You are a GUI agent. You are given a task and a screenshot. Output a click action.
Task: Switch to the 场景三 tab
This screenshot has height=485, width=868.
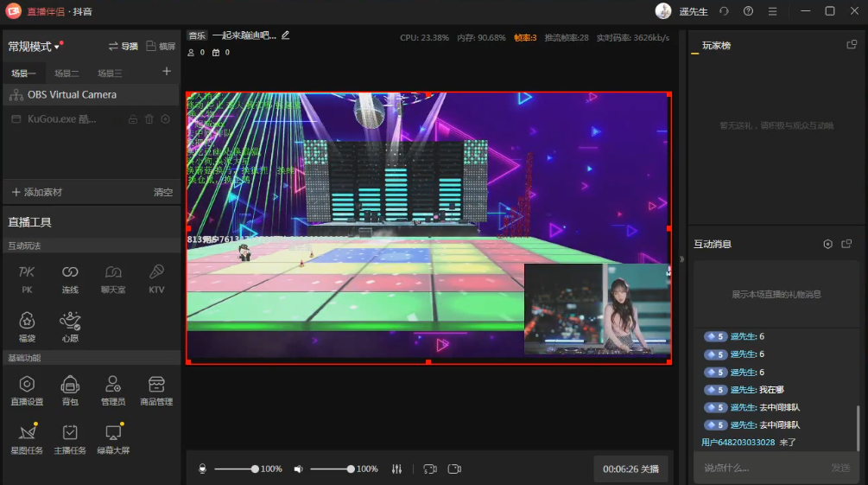pos(110,73)
